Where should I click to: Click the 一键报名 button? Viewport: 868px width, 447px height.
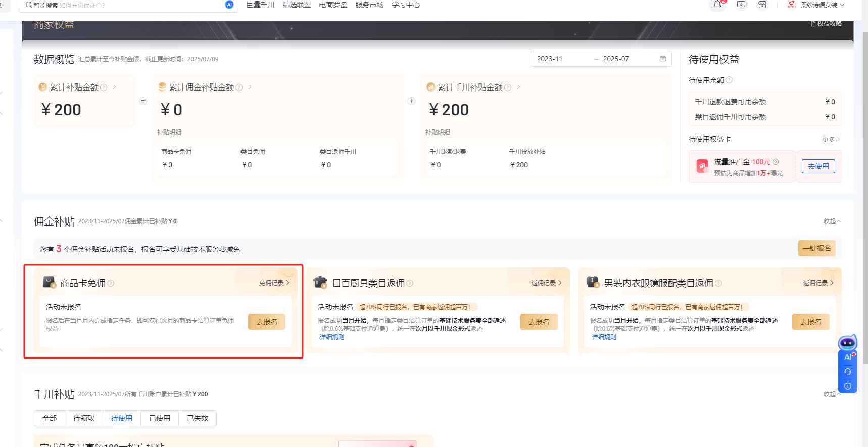[817, 248]
